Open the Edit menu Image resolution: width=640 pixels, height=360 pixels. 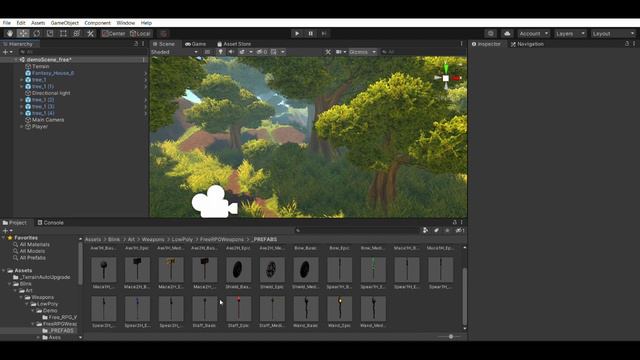[x=21, y=23]
